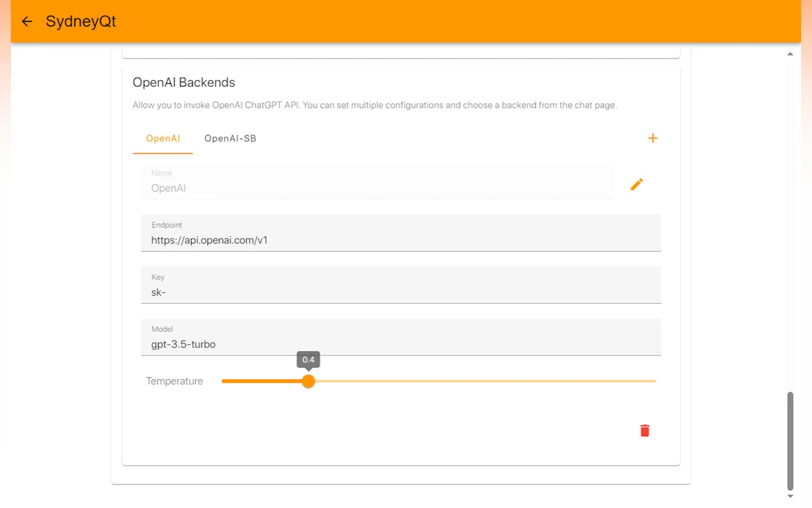Click the 0.4 temperature value tooltip

(x=308, y=360)
